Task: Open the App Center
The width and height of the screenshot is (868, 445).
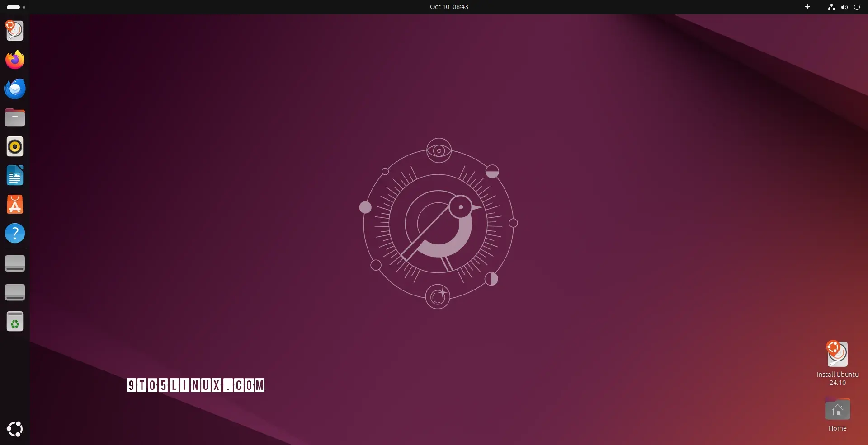Action: [x=14, y=205]
